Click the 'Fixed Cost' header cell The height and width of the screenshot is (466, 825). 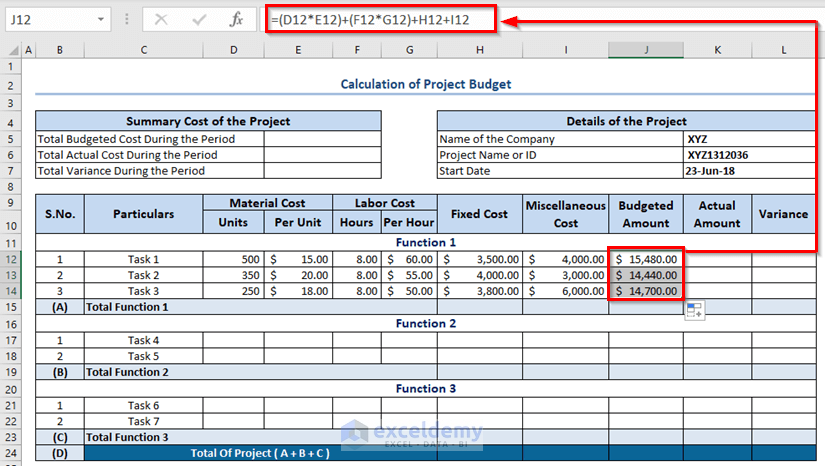coord(480,214)
